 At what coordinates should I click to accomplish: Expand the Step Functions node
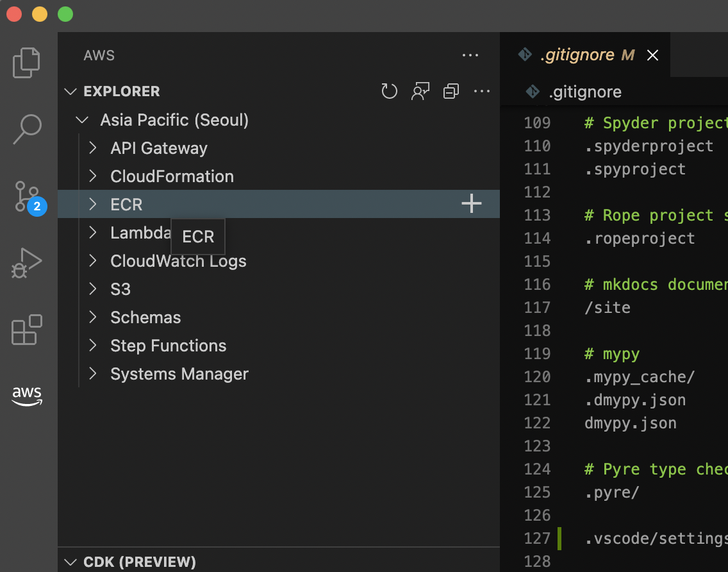92,345
